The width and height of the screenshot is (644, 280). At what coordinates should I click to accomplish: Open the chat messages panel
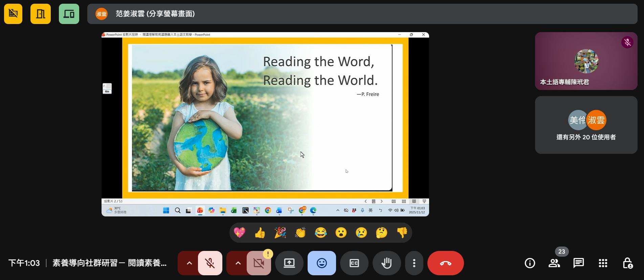tap(578, 263)
